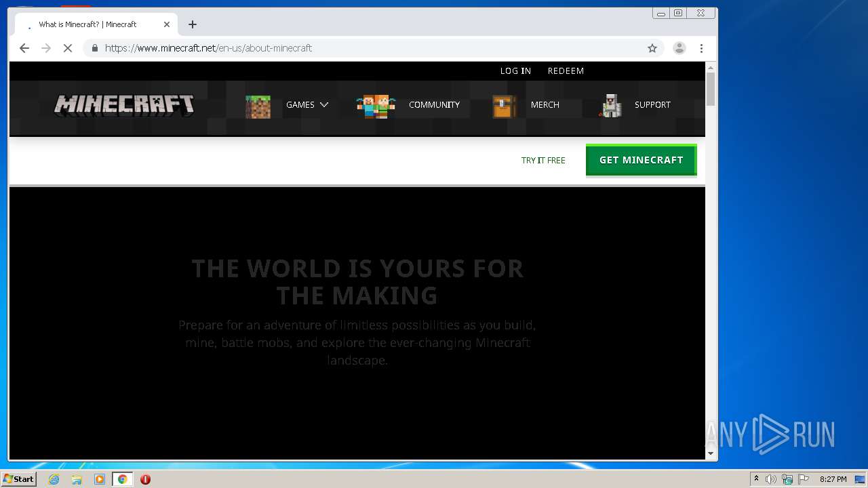Launch Internet Explorer from taskbar

coord(54,479)
